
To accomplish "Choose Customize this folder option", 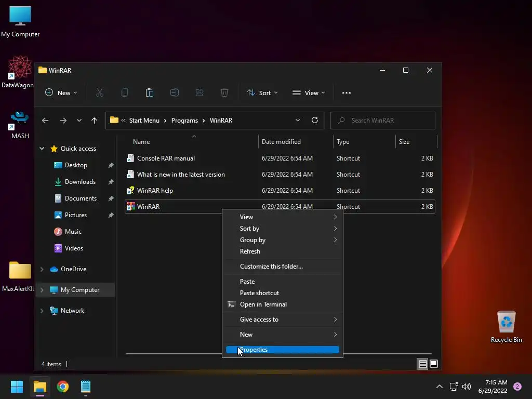I will click(282, 267).
